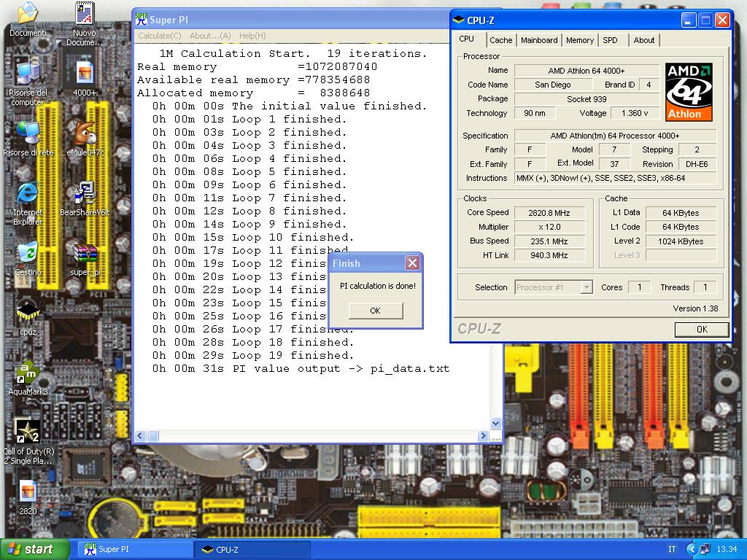The image size is (747, 560).
Task: Click the Loop 19 finished line in Super PI
Action: pos(253,355)
